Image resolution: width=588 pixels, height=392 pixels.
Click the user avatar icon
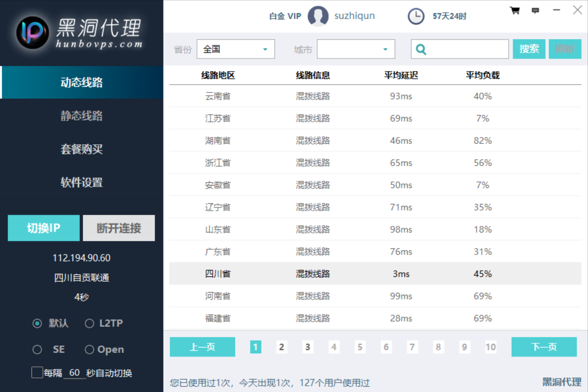318,16
